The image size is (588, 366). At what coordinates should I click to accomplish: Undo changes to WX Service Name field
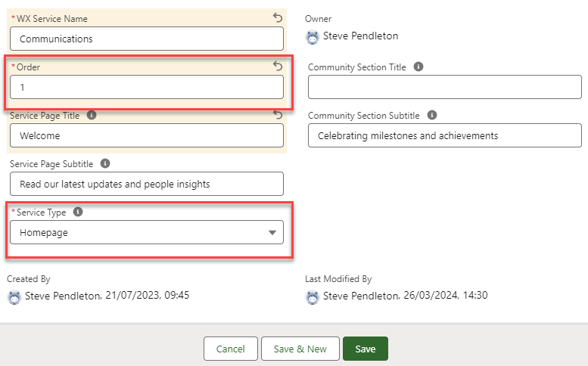tap(278, 17)
